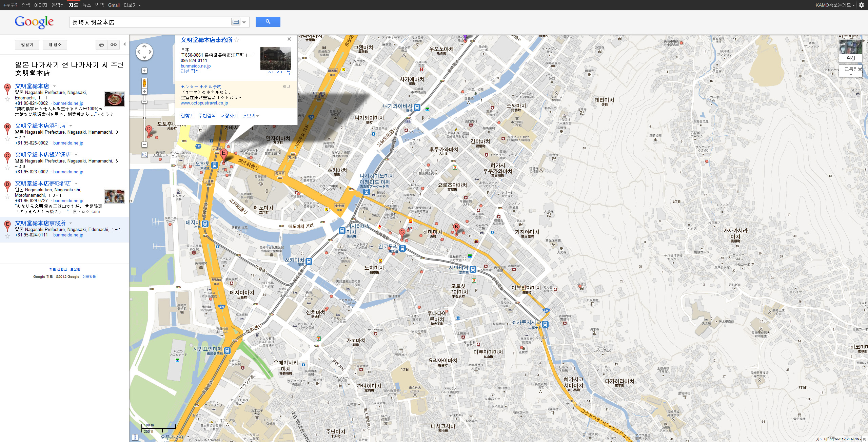Pan map left with the left arrow

pyautogui.click(x=139, y=52)
